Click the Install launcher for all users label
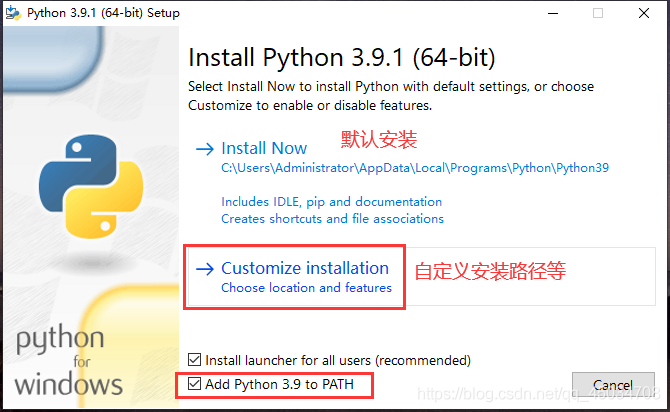The height and width of the screenshot is (412, 670). coord(338,360)
